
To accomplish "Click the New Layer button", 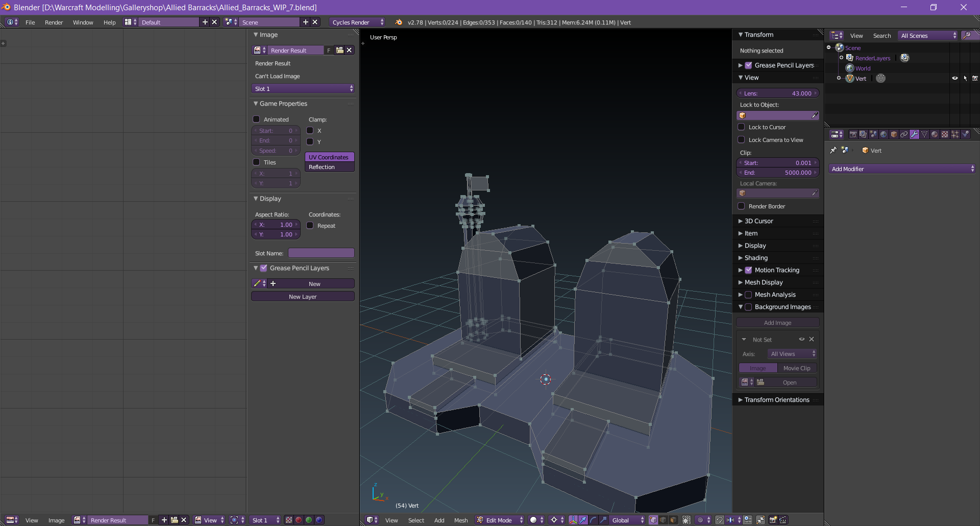I will pos(303,296).
